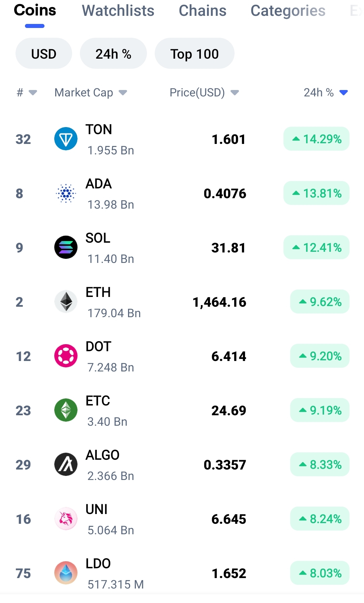Image resolution: width=364 pixels, height=603 pixels.
Task: Tap the ALGO black logo icon
Action: 66,464
